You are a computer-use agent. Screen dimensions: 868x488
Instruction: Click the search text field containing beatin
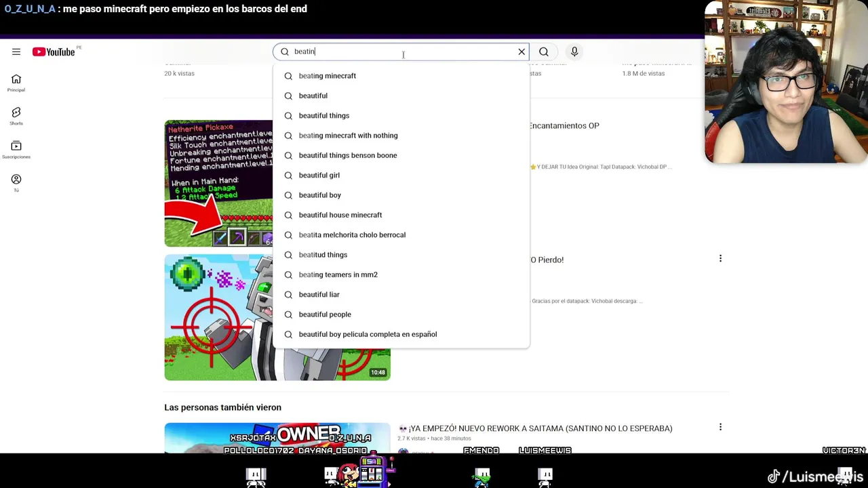400,52
